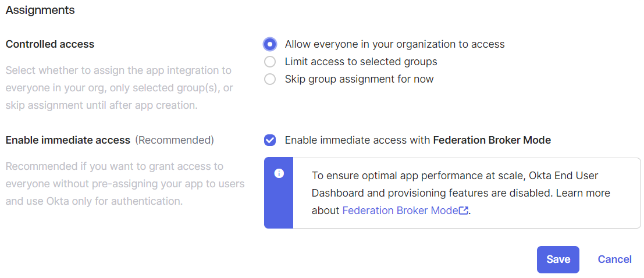Click the Assignments section heading
This screenshot has width=644, height=278.
coord(40,10)
